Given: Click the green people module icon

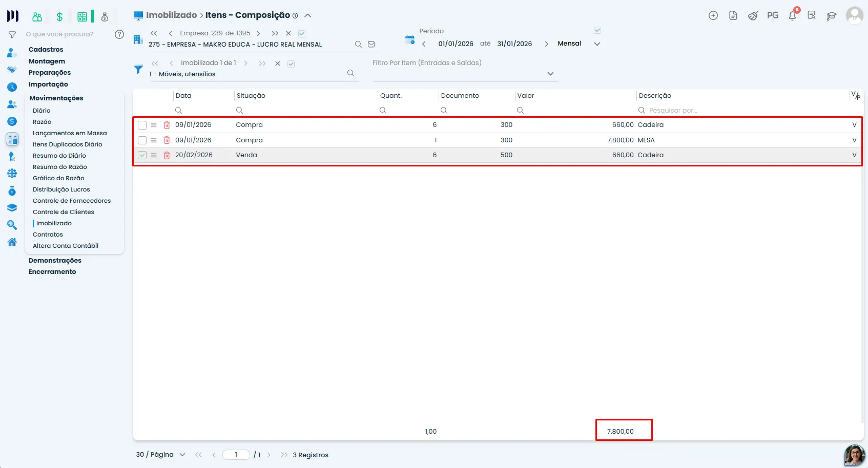Looking at the screenshot, I should (x=37, y=17).
